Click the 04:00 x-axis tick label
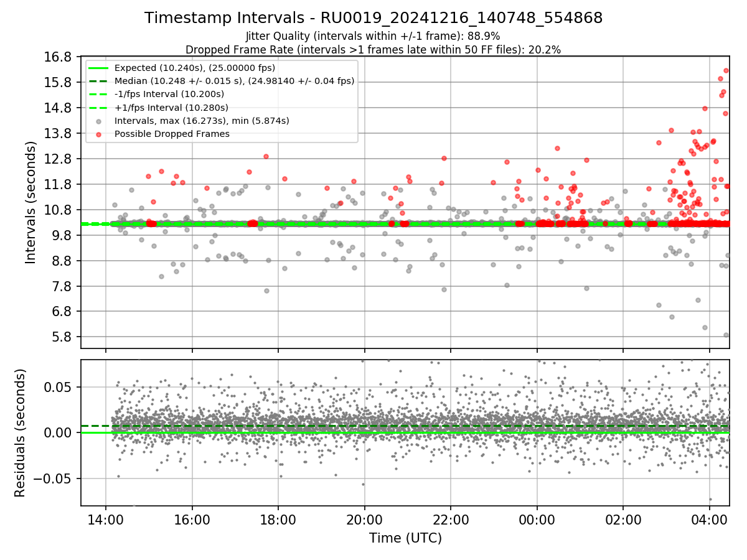This screenshot has width=747, height=560. coord(710,519)
